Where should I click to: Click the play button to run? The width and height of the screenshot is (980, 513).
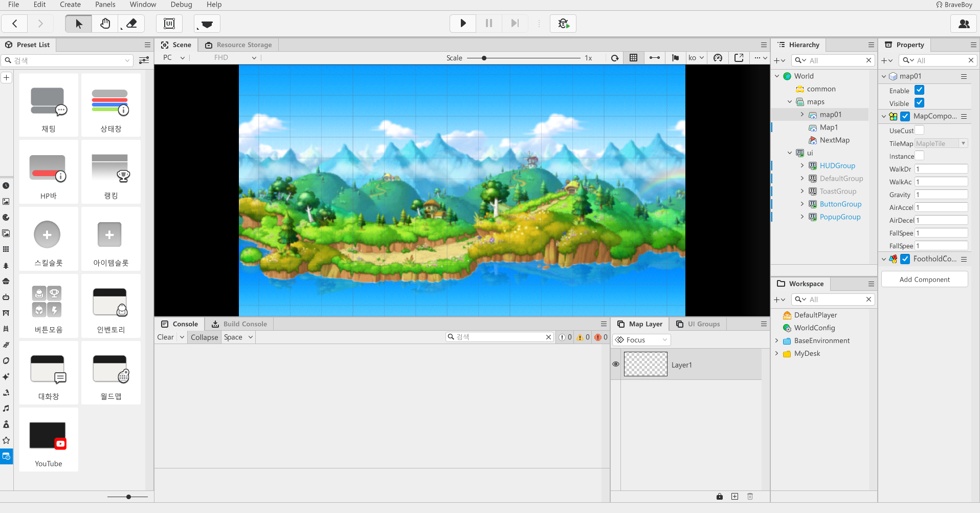point(463,23)
